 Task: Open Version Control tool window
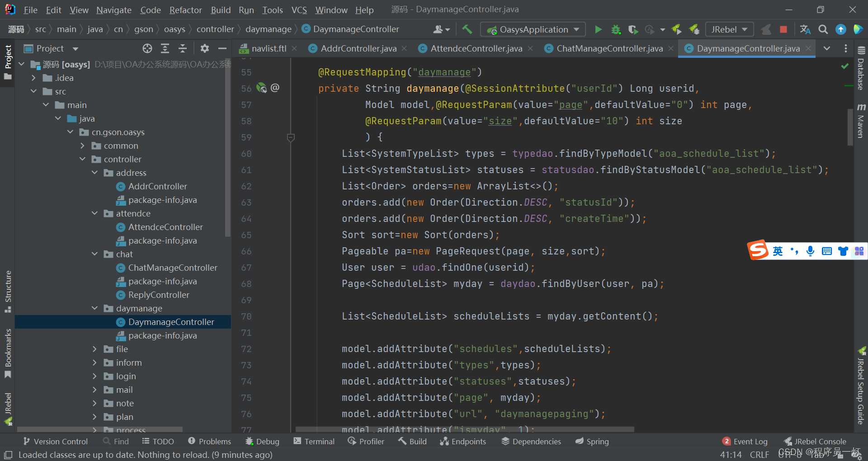pos(55,441)
